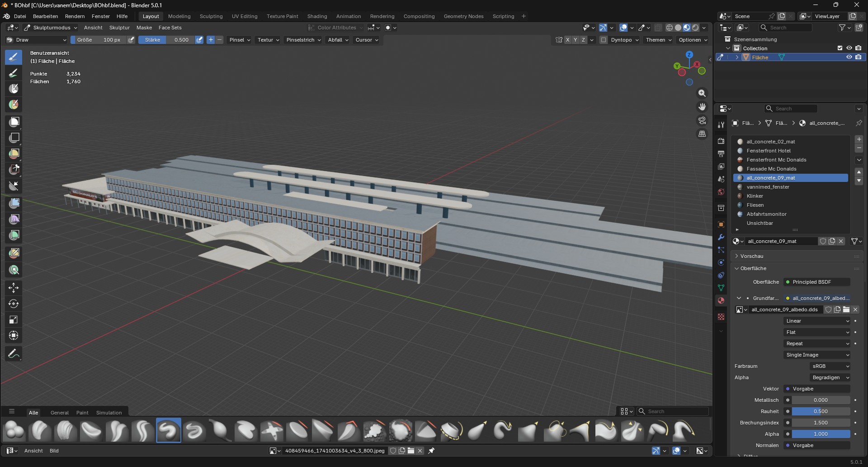
Task: Click the pan hand viewport icon
Action: point(702,107)
